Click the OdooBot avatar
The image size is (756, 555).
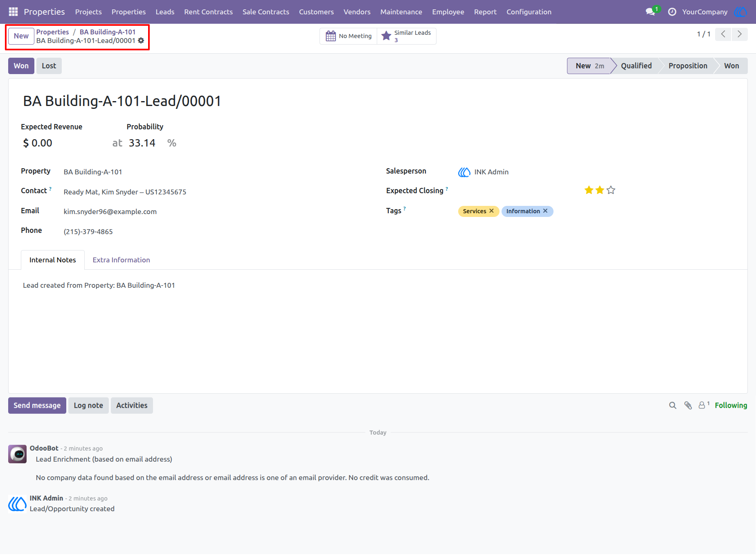coord(18,454)
